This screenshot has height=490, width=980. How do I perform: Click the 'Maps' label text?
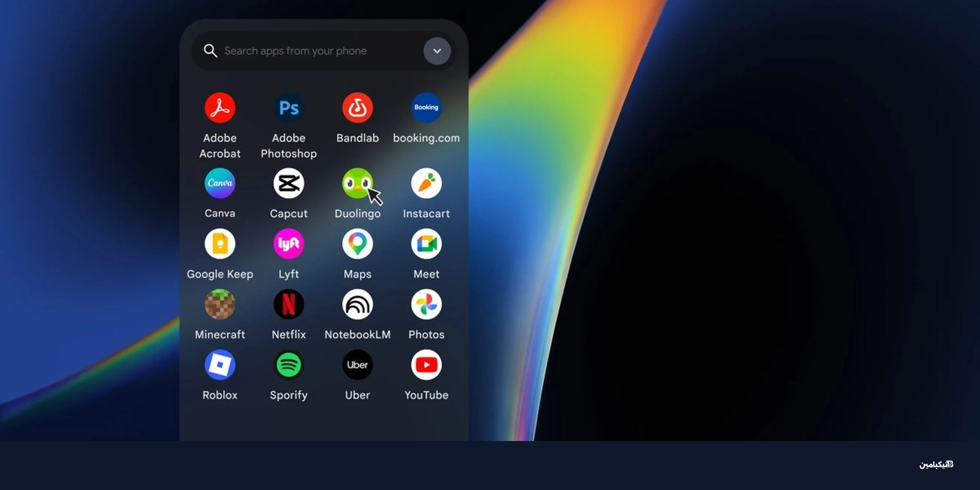coord(358,274)
